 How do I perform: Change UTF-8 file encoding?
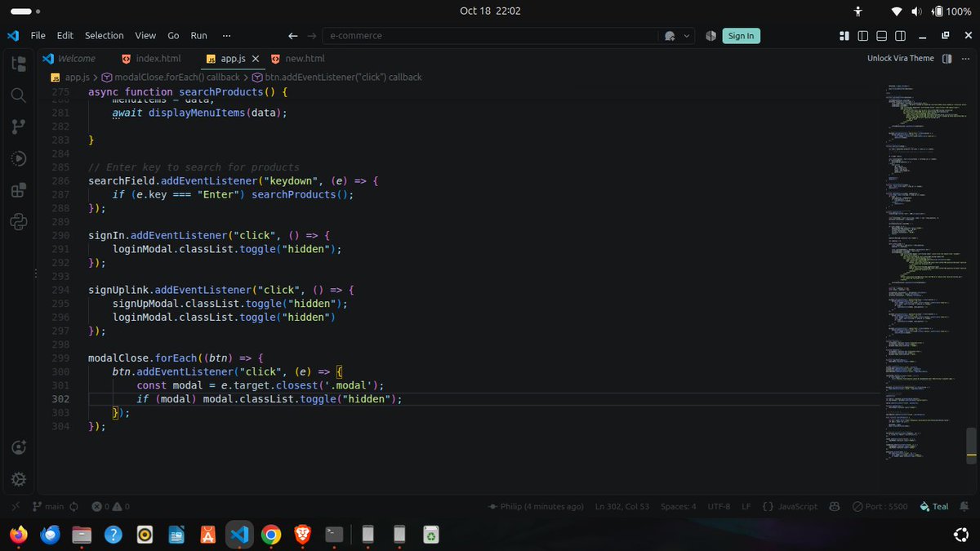click(x=719, y=506)
